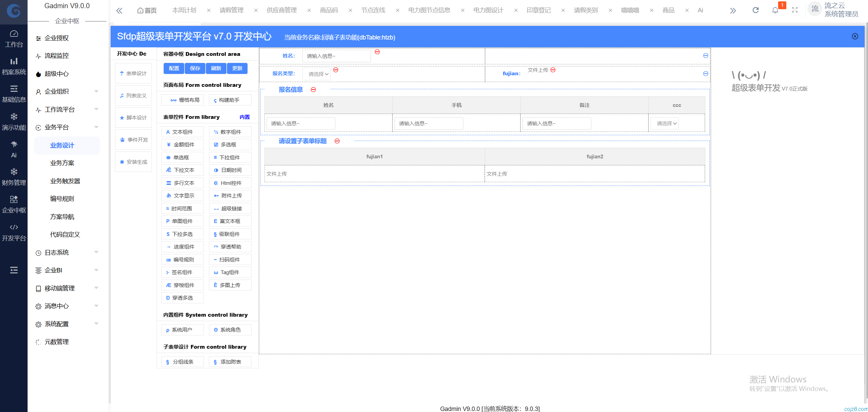Close the Sfdp development center panel

pyautogui.click(x=855, y=36)
